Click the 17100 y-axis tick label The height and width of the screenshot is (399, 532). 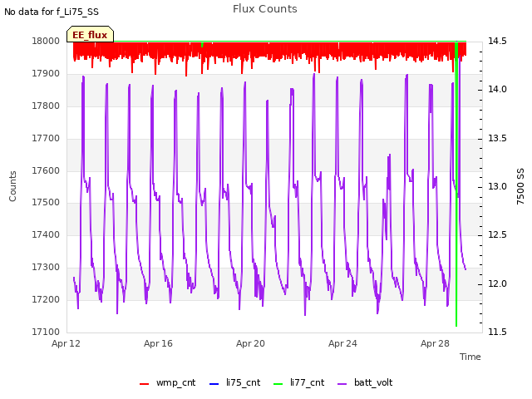pyautogui.click(x=46, y=332)
